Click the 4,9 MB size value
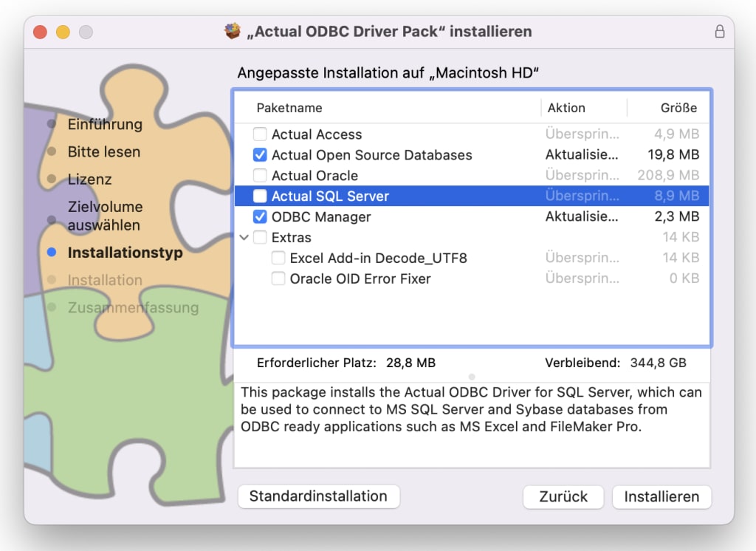The height and width of the screenshot is (551, 756). point(676,134)
